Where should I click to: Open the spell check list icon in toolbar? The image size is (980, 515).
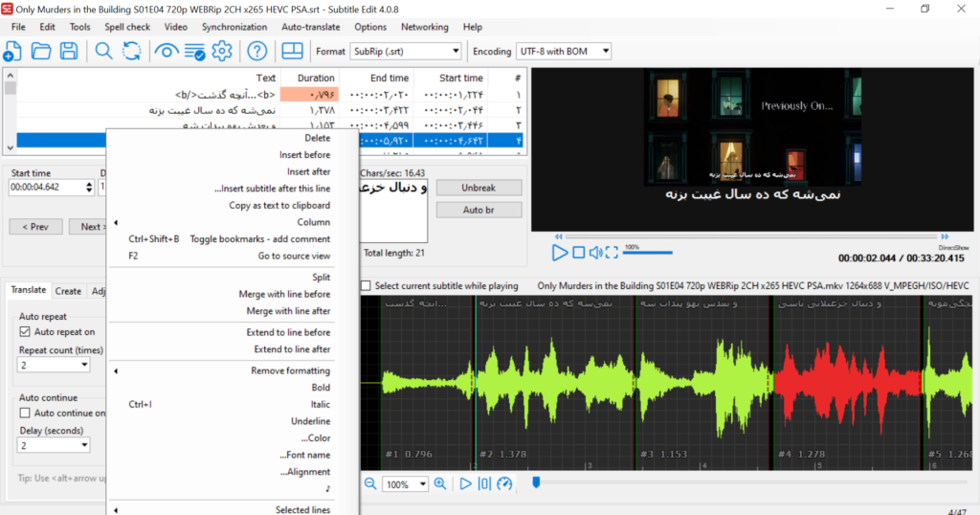(194, 51)
